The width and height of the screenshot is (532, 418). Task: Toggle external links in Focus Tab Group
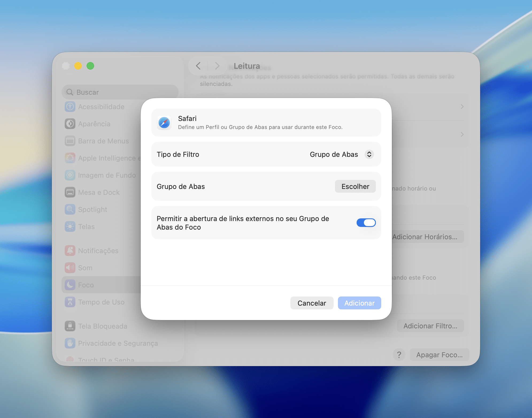[366, 223]
